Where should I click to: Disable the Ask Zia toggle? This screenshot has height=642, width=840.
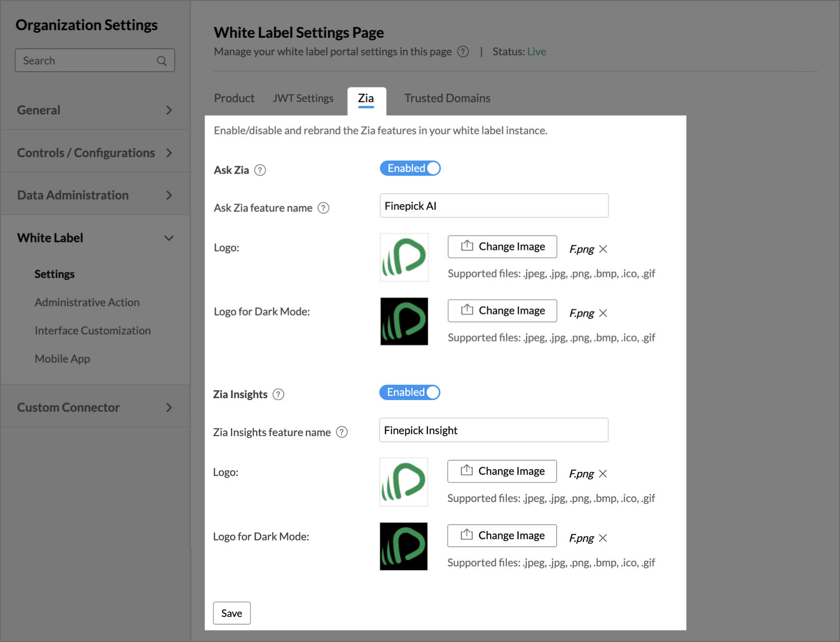pyautogui.click(x=410, y=169)
